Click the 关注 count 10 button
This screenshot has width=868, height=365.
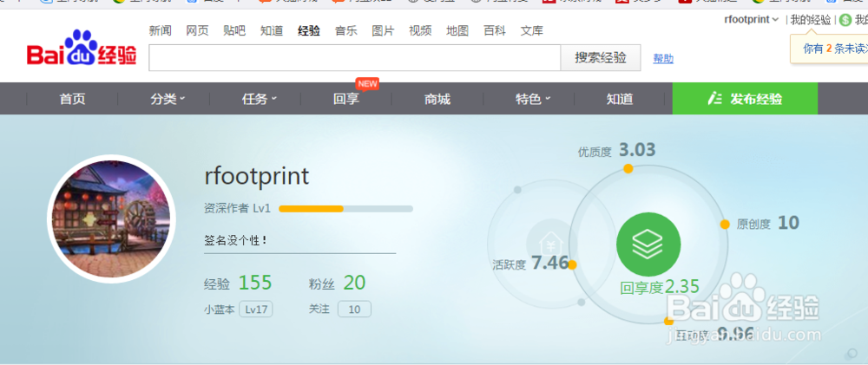354,310
